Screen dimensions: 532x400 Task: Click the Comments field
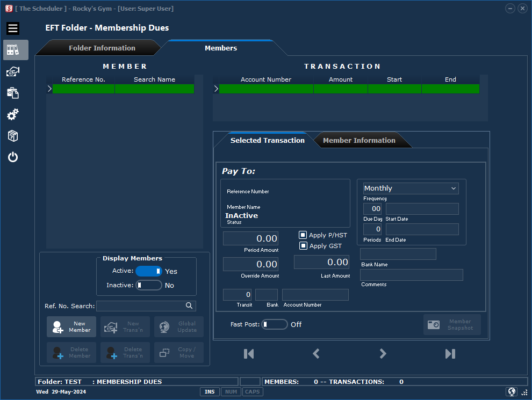[412, 275]
